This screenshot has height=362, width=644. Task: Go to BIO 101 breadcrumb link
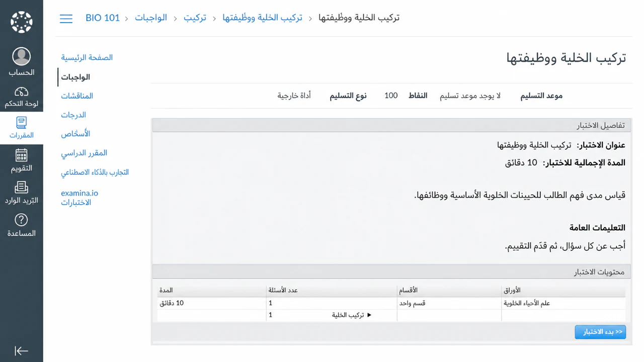coord(103,18)
